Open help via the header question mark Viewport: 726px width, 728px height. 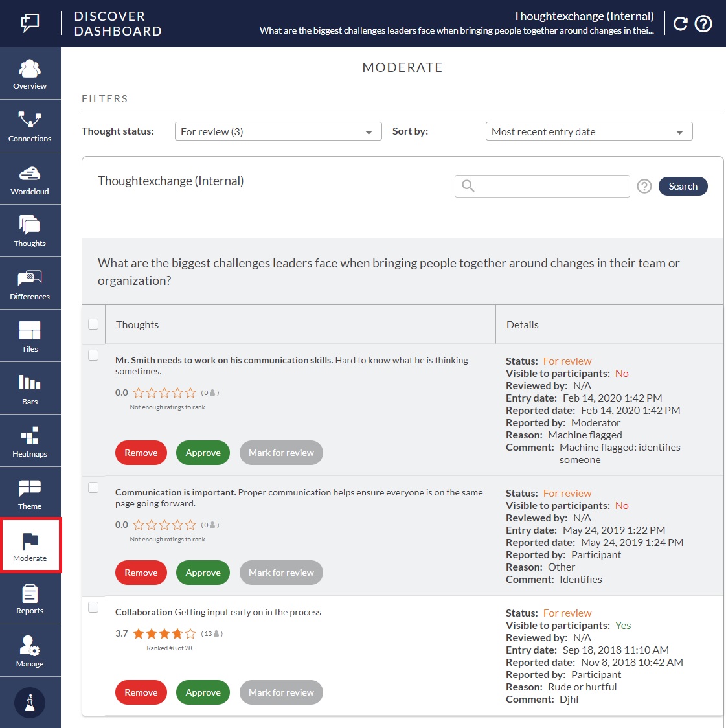click(x=703, y=24)
